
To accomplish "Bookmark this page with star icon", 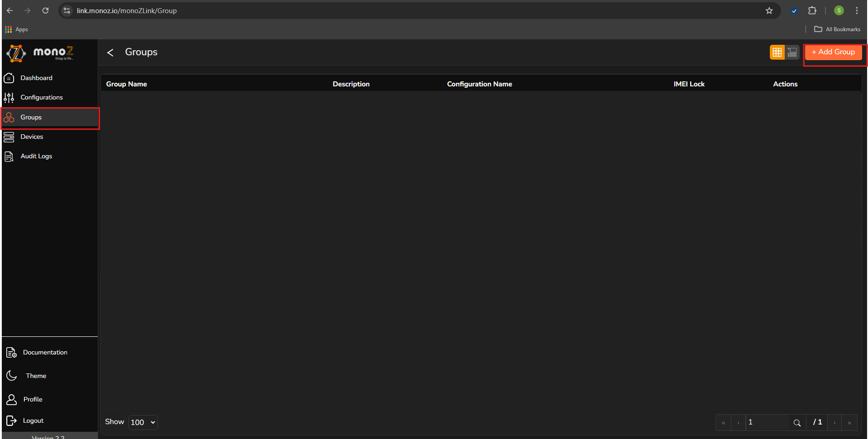I will [769, 10].
